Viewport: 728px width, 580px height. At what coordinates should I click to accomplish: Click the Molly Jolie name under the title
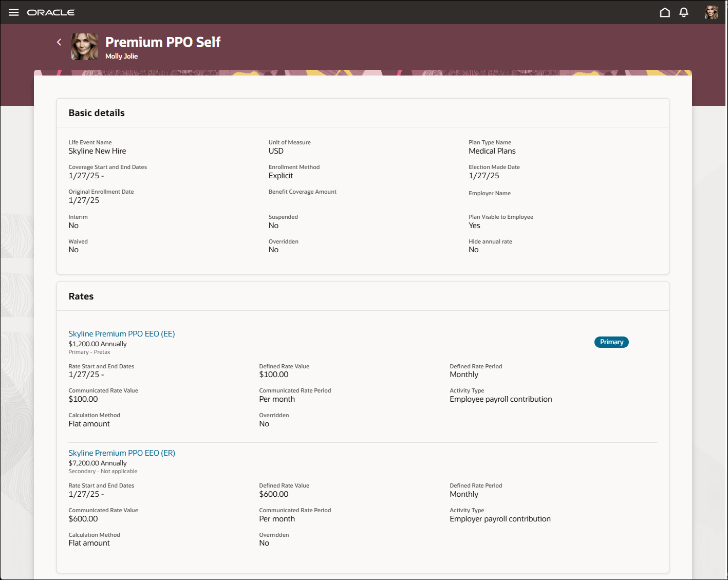point(121,57)
